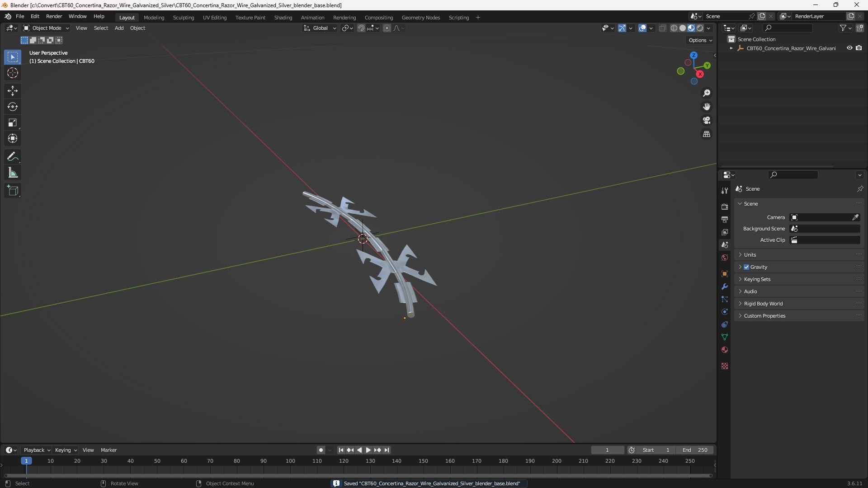This screenshot has height=488, width=868.
Task: Add new collection in Outliner
Action: click(860, 28)
